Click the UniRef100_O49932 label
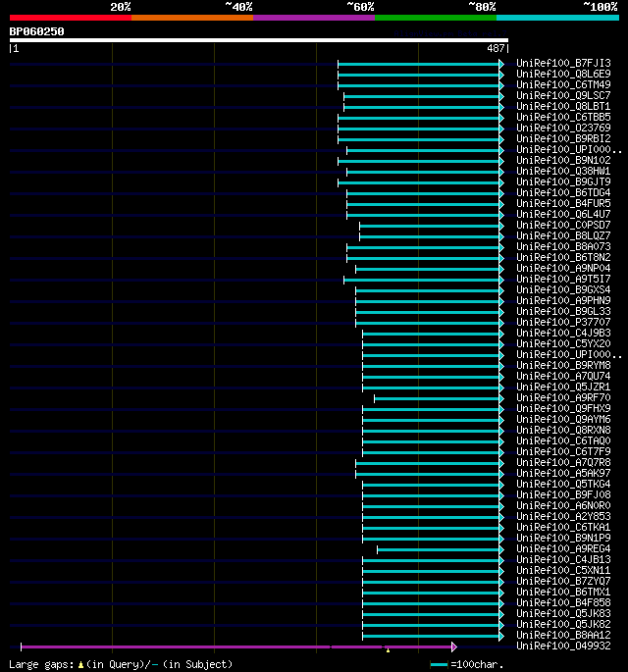The image size is (628, 672). 563,646
